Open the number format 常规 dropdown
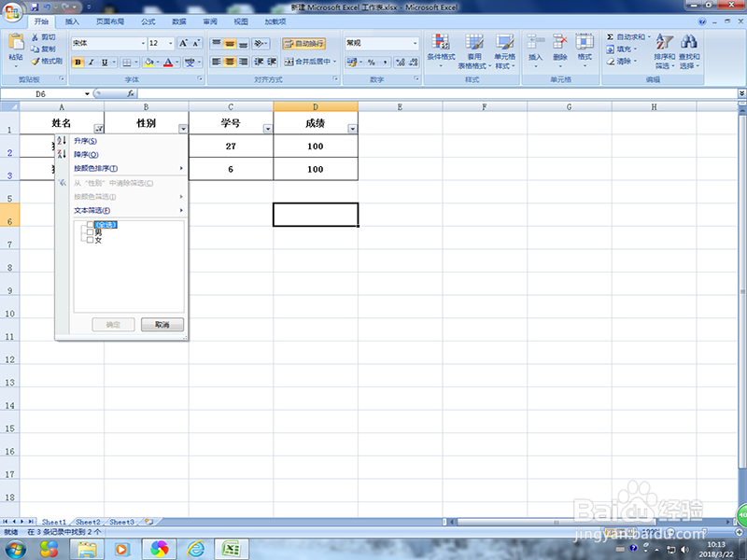The width and height of the screenshot is (747, 560). pyautogui.click(x=415, y=43)
